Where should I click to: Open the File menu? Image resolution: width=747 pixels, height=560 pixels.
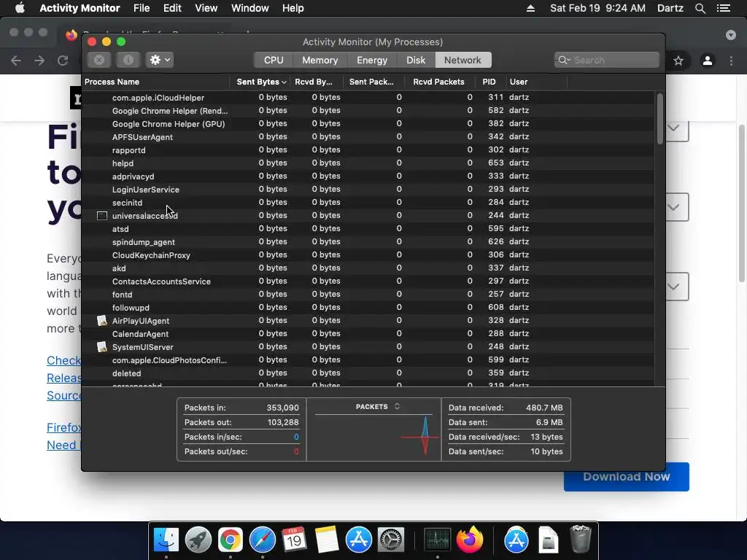click(142, 8)
